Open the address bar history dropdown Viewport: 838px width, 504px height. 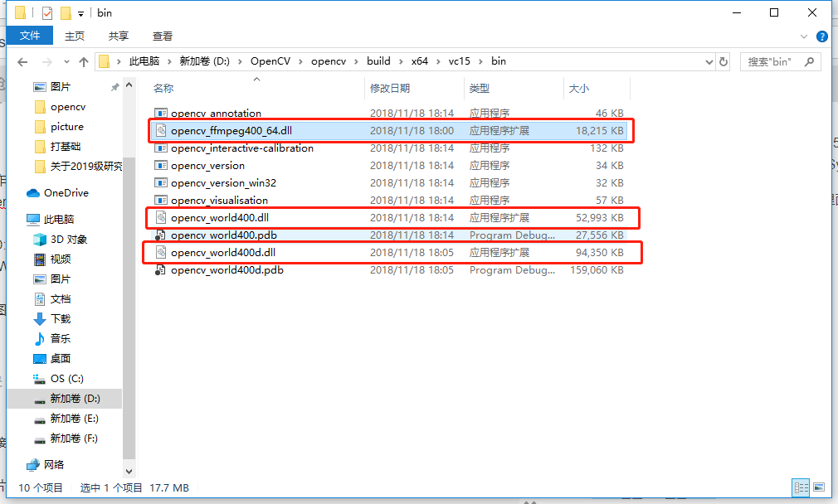pyautogui.click(x=709, y=61)
